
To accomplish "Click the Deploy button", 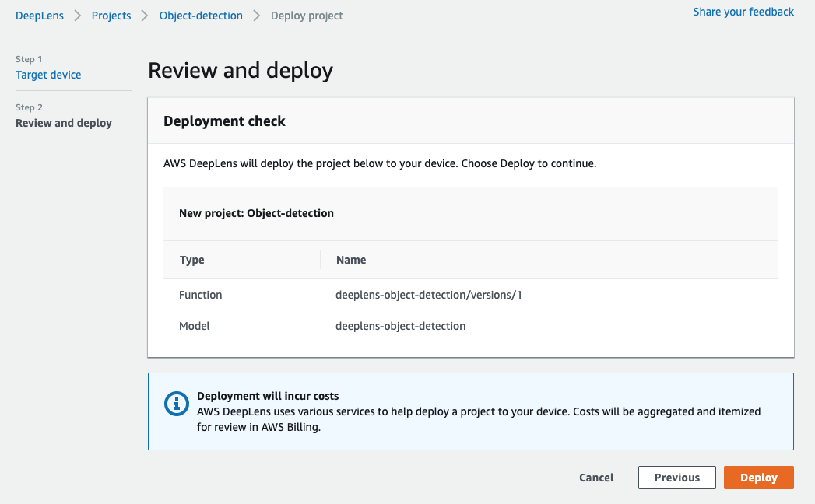I will pyautogui.click(x=758, y=478).
